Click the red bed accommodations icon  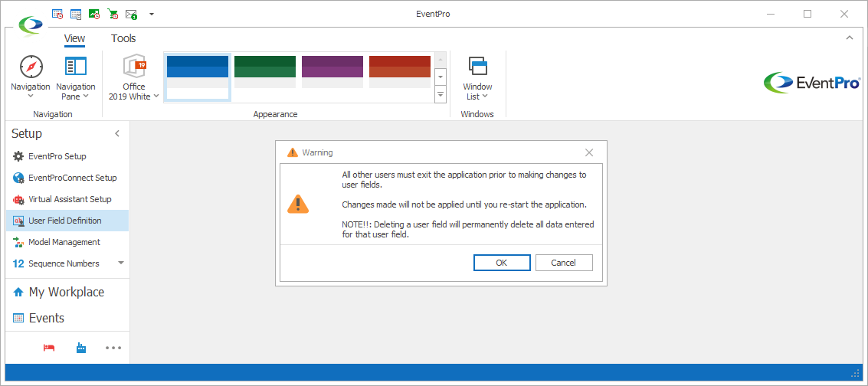[x=49, y=348]
